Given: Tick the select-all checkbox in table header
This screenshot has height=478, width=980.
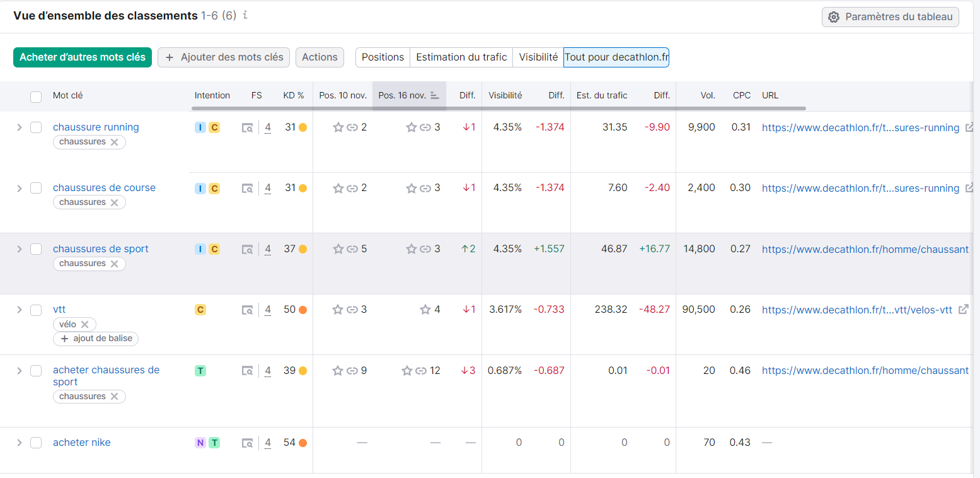Looking at the screenshot, I should point(36,96).
